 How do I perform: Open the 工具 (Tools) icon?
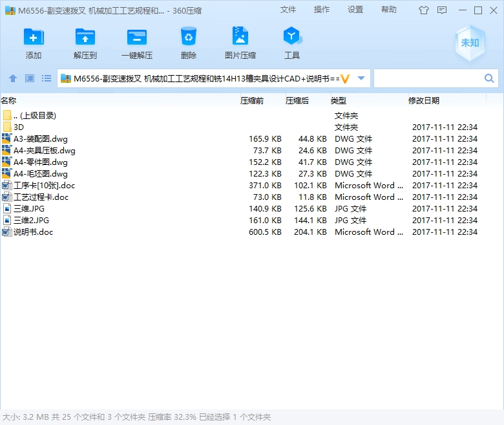(292, 36)
